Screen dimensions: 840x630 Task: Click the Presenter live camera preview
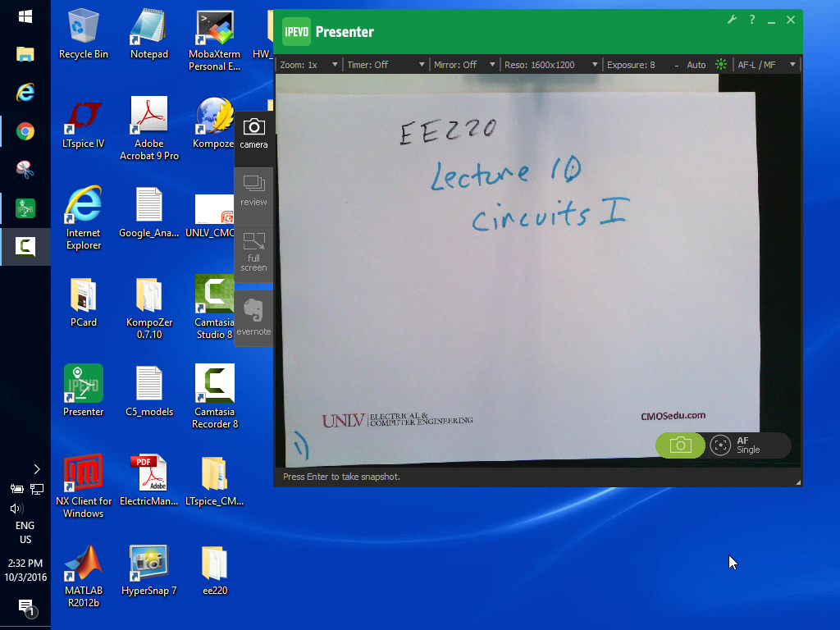(x=538, y=271)
